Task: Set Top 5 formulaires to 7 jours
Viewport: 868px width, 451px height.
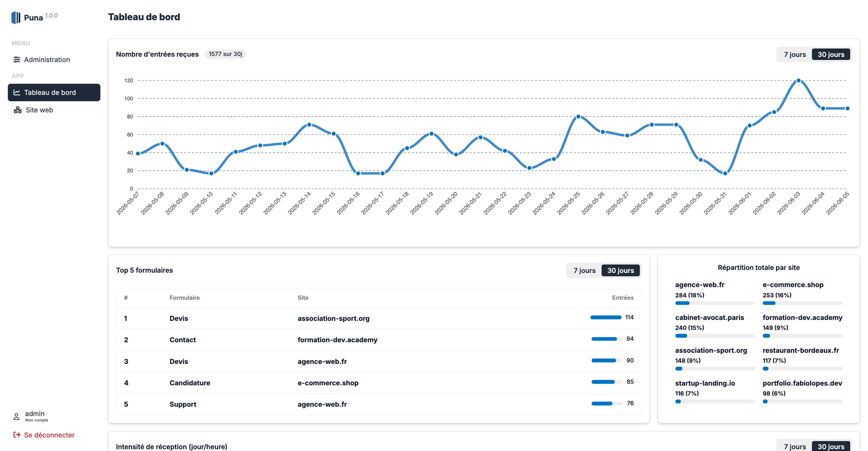Action: point(584,271)
